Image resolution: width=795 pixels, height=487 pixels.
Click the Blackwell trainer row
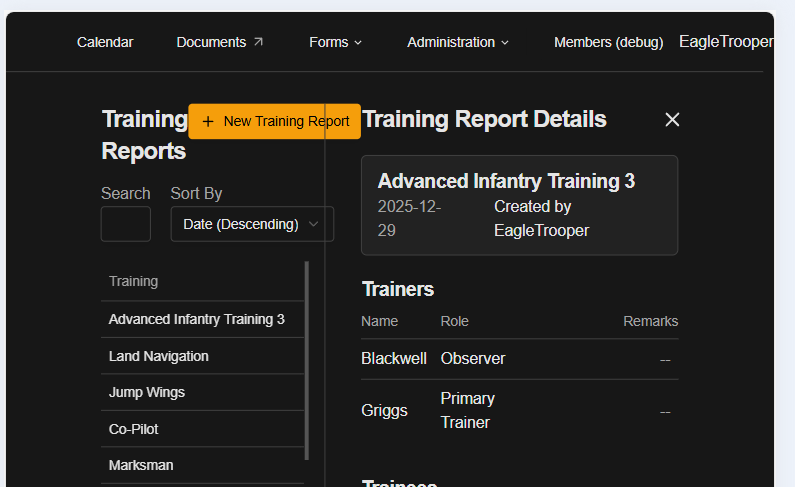click(x=519, y=359)
